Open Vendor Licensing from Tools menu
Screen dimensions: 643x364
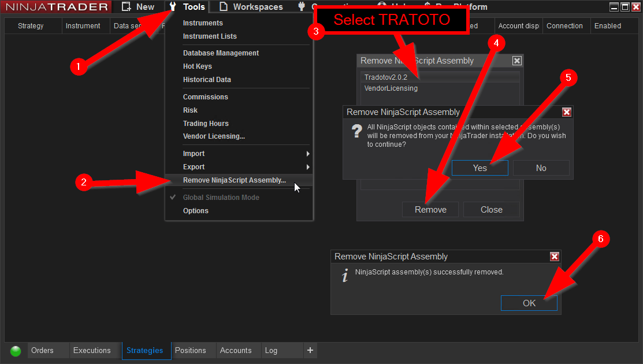click(x=214, y=136)
